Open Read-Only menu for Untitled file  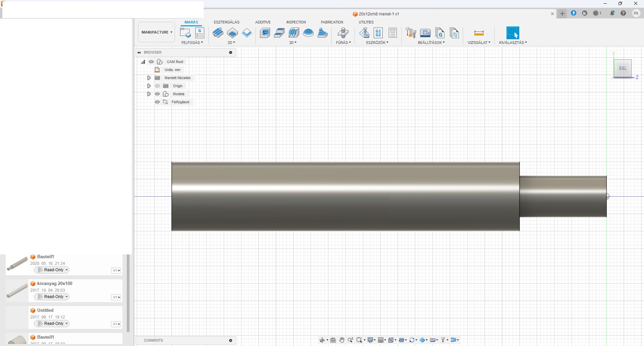(x=52, y=324)
